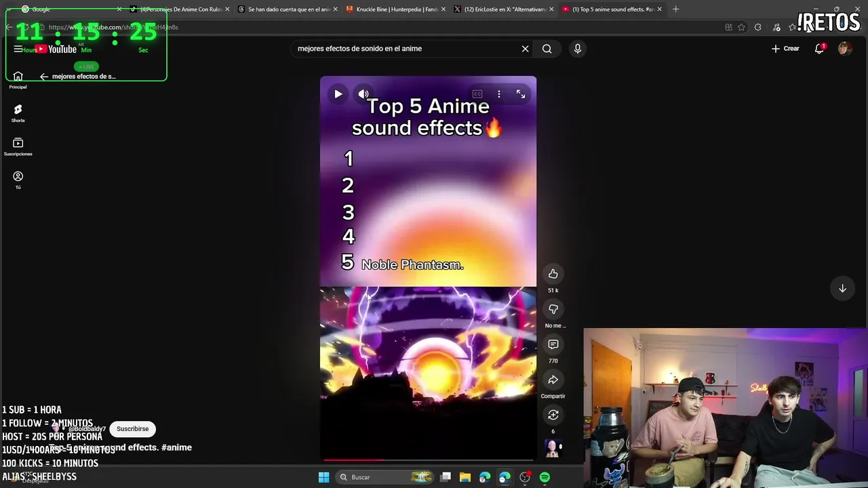Clear the YouTube search text
The height and width of the screenshot is (488, 868).
tap(525, 49)
